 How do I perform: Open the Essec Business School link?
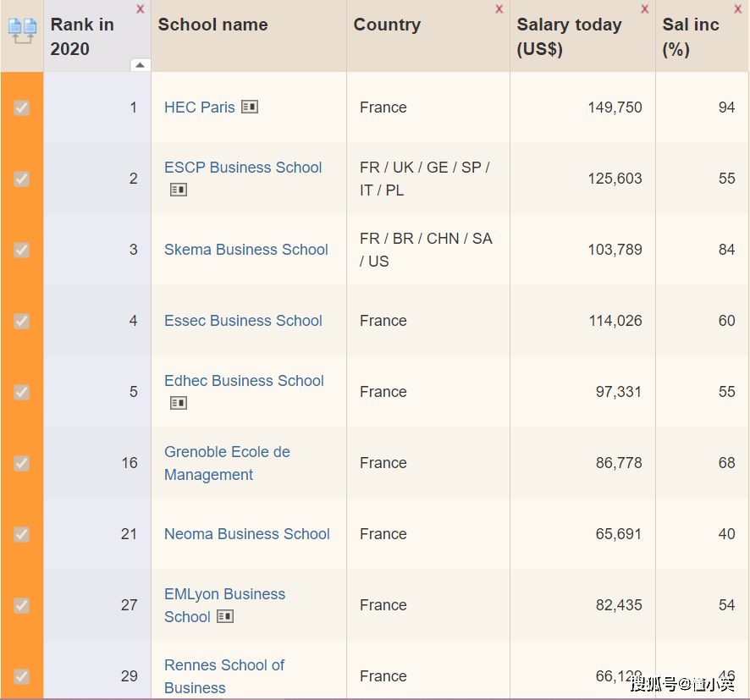(x=243, y=321)
